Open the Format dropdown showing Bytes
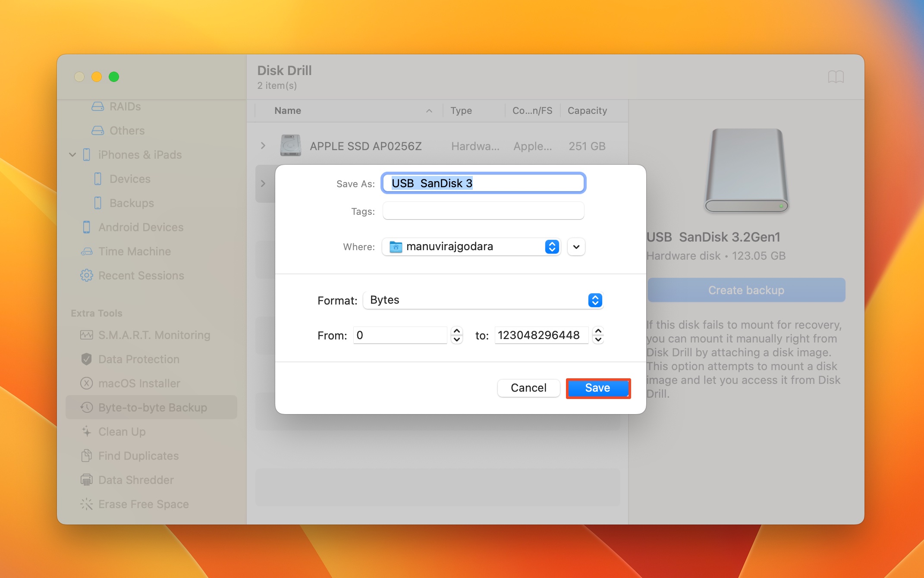 (x=483, y=300)
